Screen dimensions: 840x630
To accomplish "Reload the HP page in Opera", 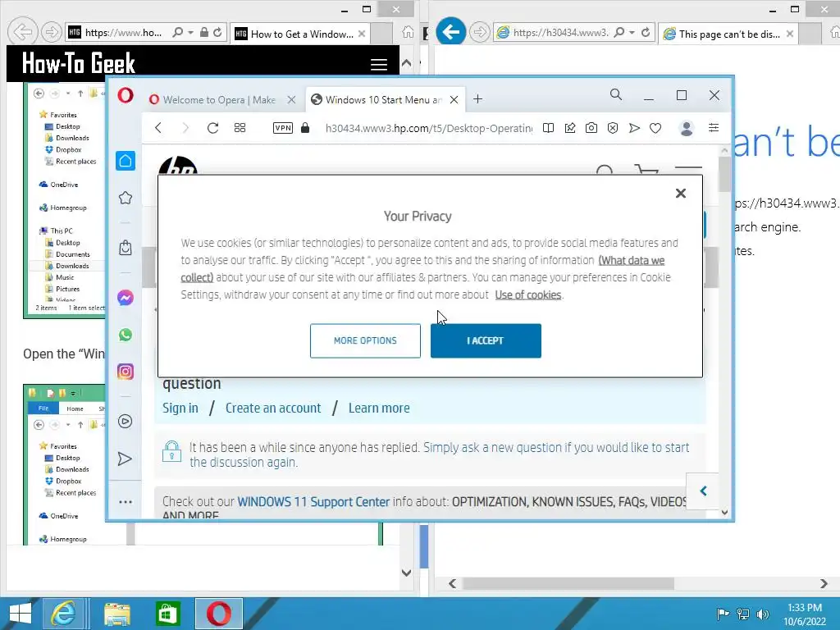I will 212,128.
